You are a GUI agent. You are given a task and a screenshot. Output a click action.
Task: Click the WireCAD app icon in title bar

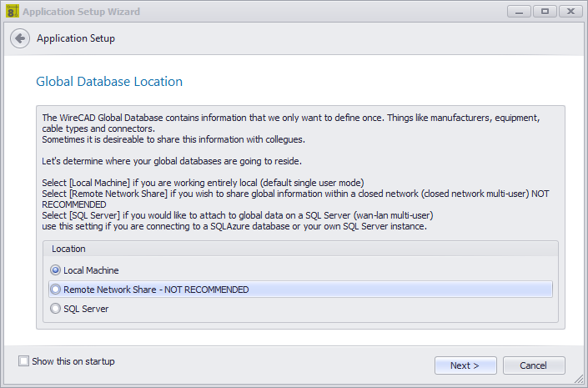point(12,11)
